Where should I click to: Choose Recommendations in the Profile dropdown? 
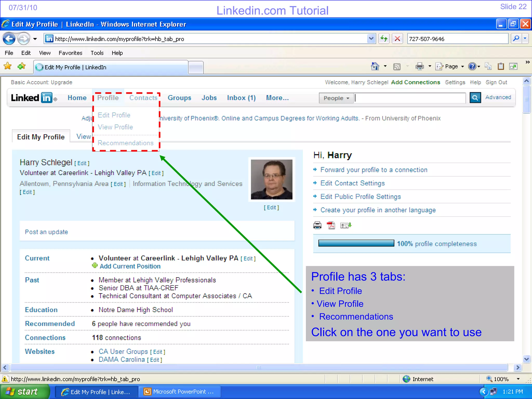coord(125,143)
